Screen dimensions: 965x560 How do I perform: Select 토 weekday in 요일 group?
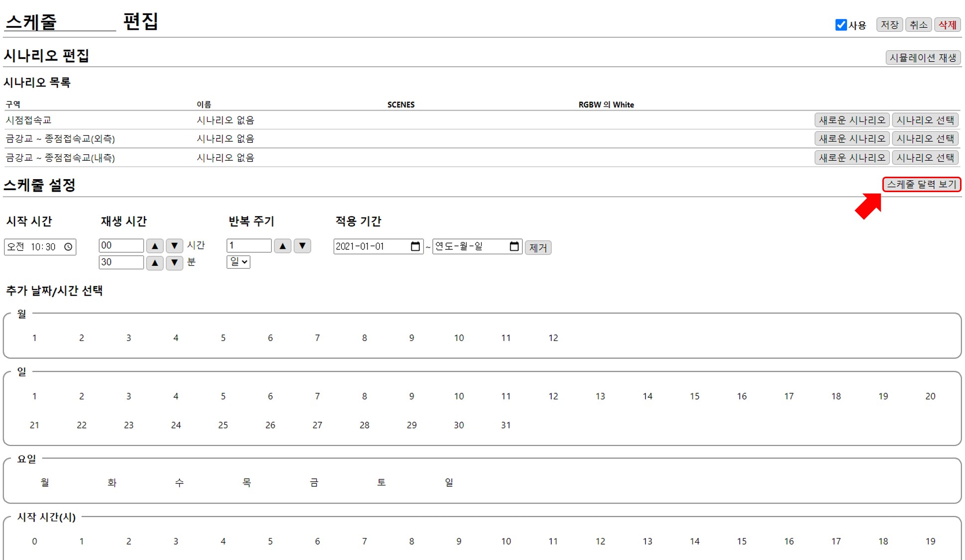(x=381, y=482)
